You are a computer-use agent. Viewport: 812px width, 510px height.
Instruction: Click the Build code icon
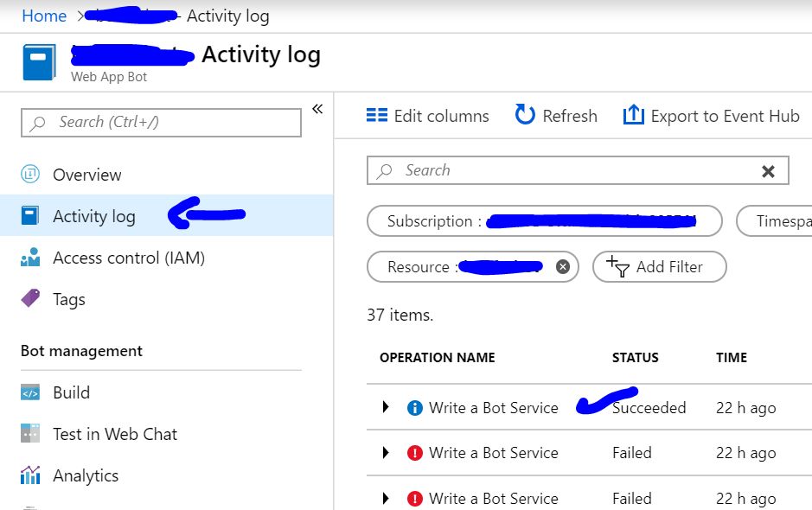click(x=30, y=392)
